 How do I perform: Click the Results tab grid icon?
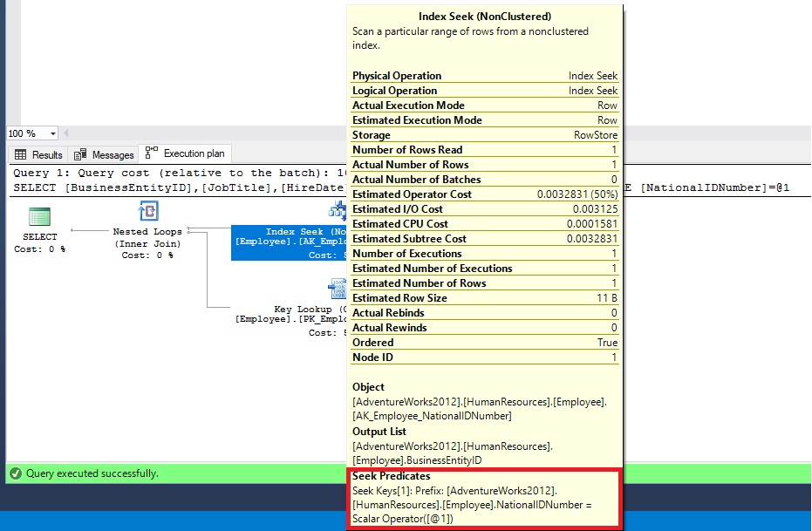point(21,154)
